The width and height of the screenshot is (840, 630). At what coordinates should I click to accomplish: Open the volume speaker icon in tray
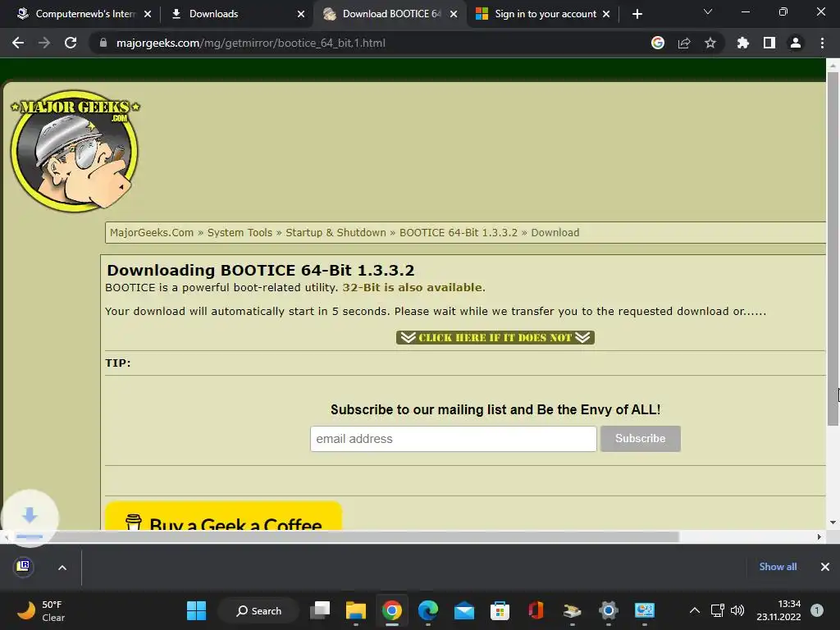[737, 610]
